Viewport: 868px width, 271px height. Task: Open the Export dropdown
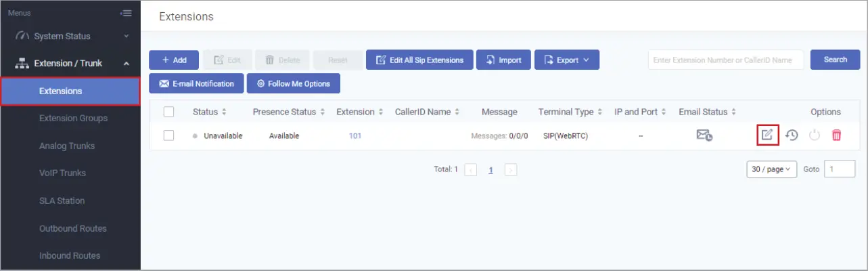pos(567,60)
